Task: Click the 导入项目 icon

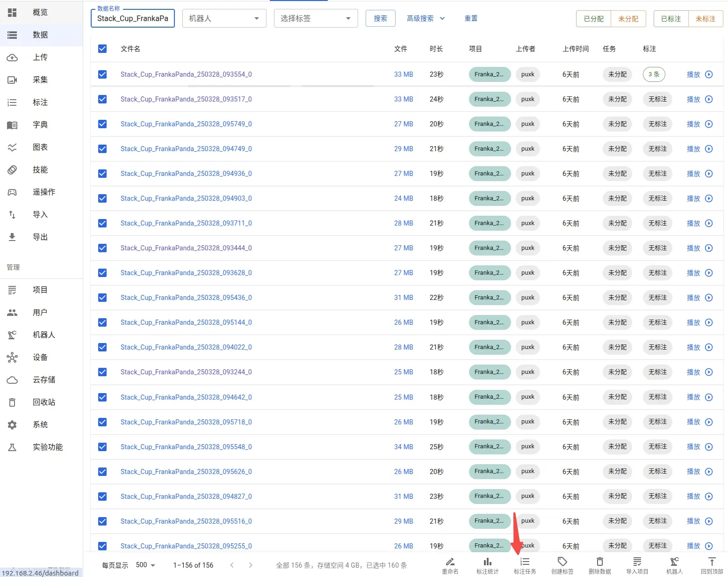Action: click(637, 562)
